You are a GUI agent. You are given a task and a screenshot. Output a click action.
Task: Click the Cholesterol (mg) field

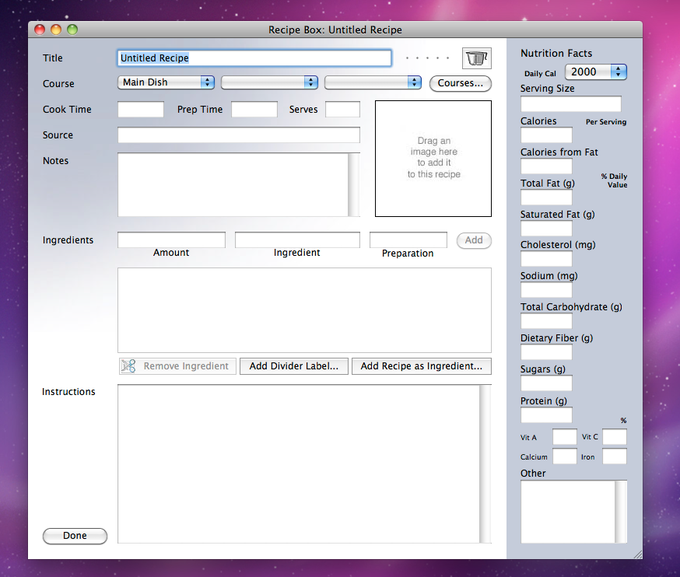pyautogui.click(x=546, y=259)
